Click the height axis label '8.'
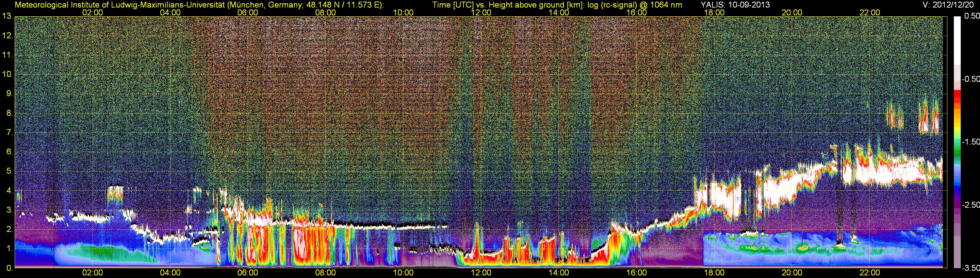980x278 pixels. click(x=9, y=113)
